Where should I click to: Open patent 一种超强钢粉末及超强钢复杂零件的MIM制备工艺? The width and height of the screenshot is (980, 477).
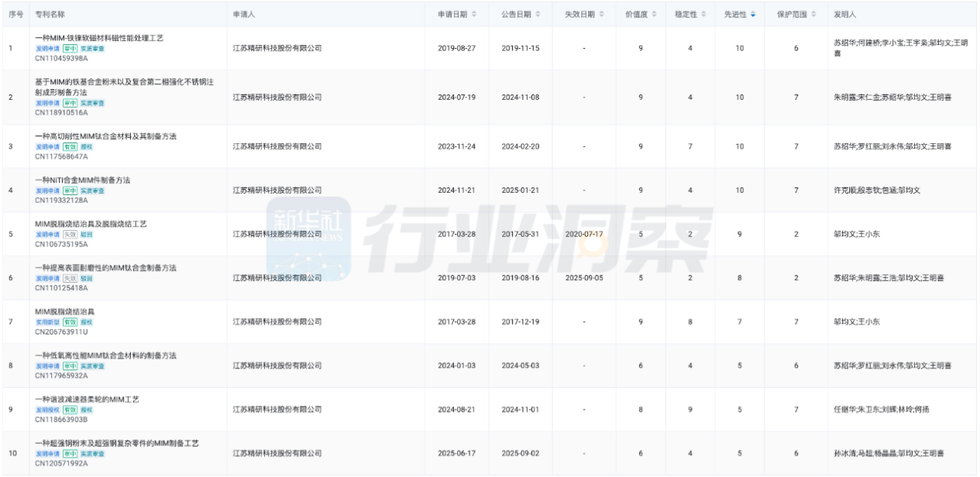coord(117,444)
